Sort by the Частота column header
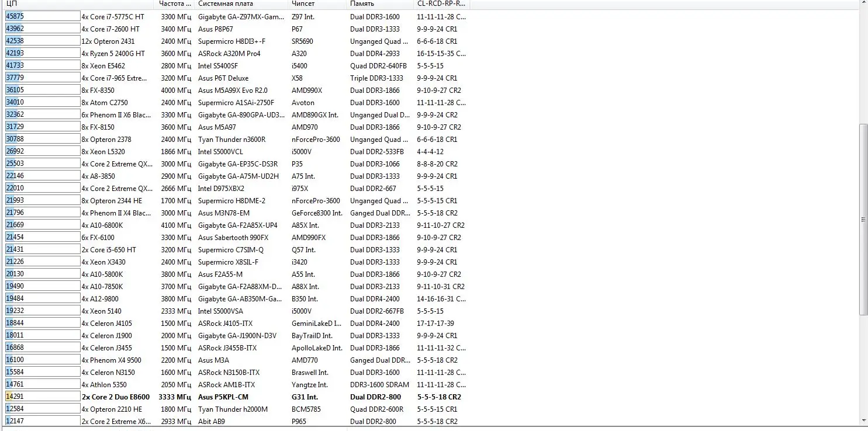 (175, 4)
